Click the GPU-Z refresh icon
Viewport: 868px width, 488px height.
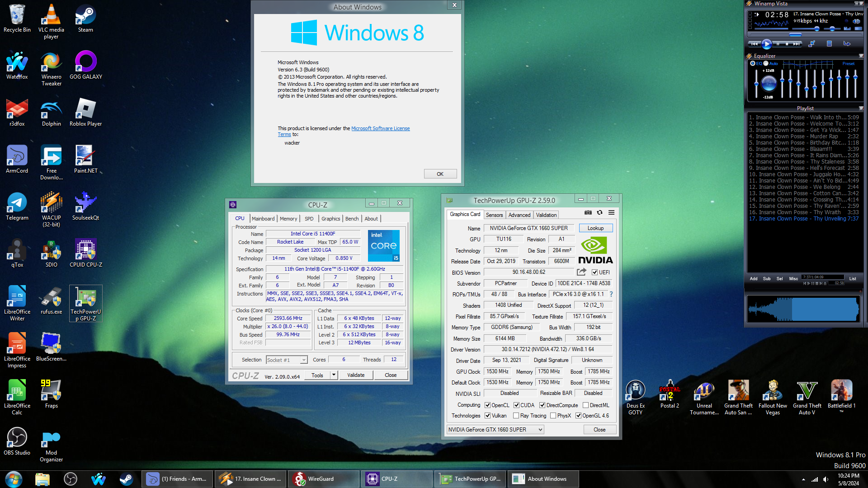pyautogui.click(x=599, y=212)
